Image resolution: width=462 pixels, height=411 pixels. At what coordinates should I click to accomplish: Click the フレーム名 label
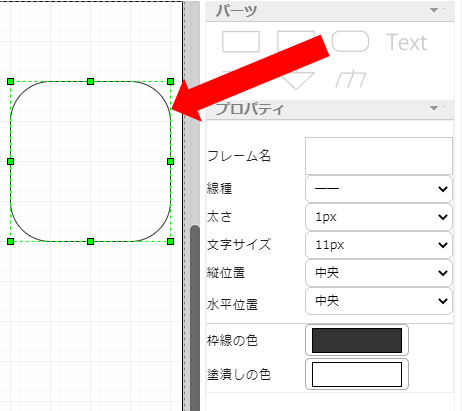click(239, 156)
